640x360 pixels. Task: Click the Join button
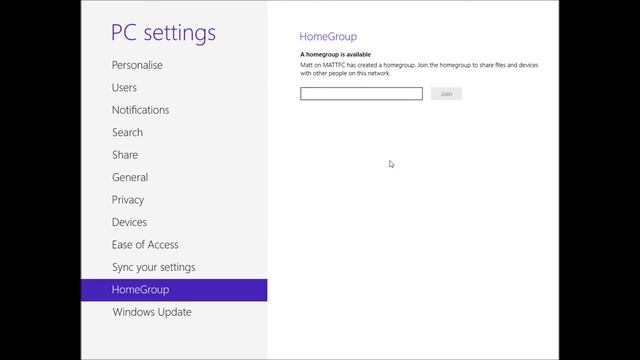pyautogui.click(x=446, y=93)
